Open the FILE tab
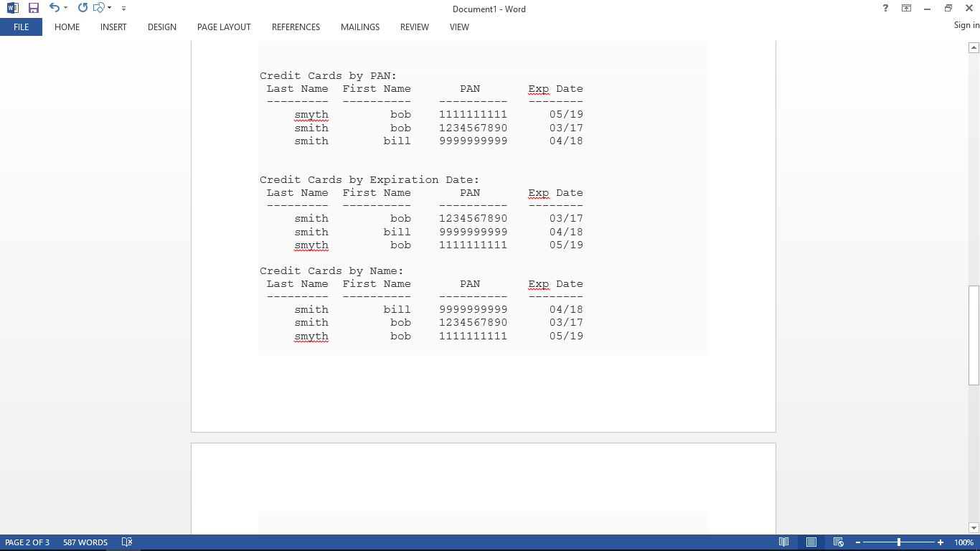 click(x=21, y=27)
